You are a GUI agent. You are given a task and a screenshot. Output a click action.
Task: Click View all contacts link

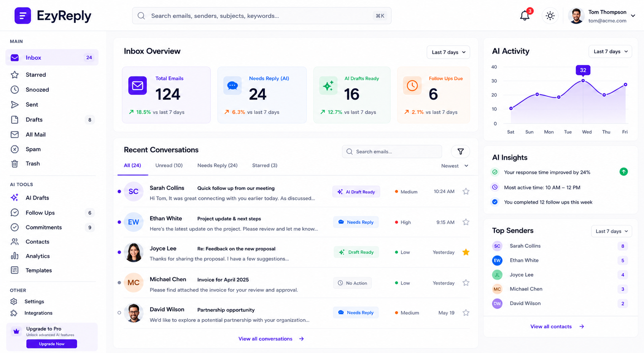557,326
